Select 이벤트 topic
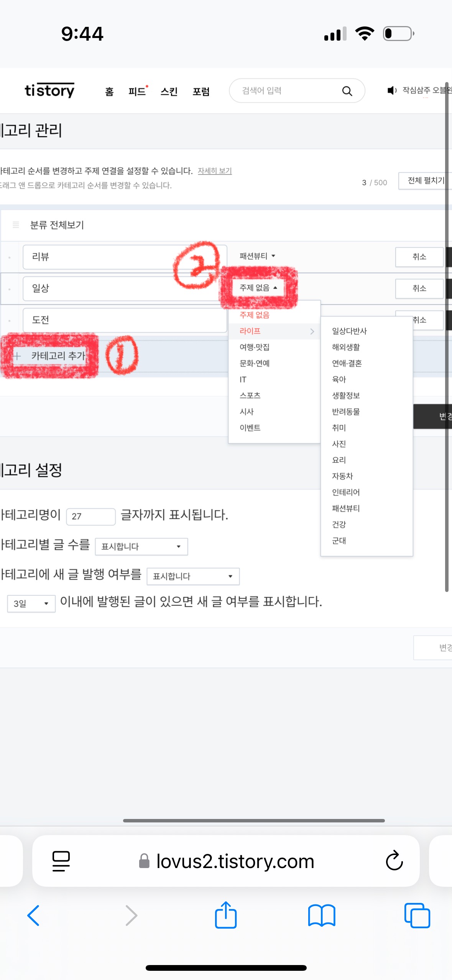Screen dimensions: 452x980 (250, 428)
